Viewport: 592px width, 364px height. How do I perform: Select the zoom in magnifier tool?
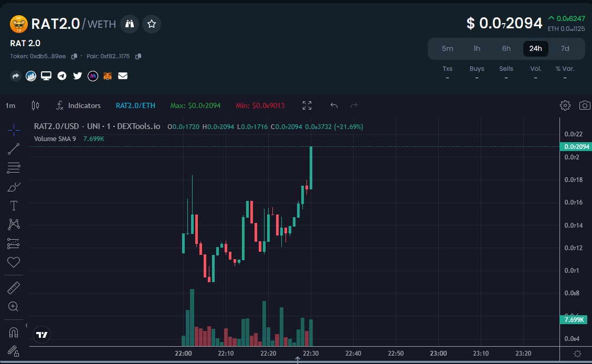click(14, 307)
